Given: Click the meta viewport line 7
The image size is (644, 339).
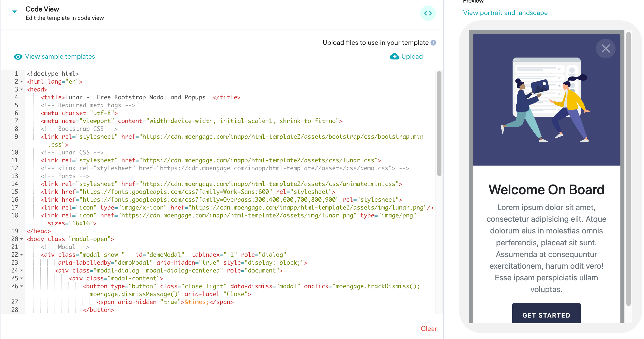Looking at the screenshot, I should (x=191, y=121).
